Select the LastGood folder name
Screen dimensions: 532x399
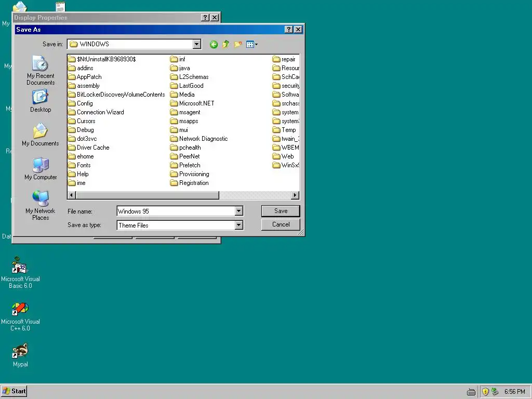191,86
